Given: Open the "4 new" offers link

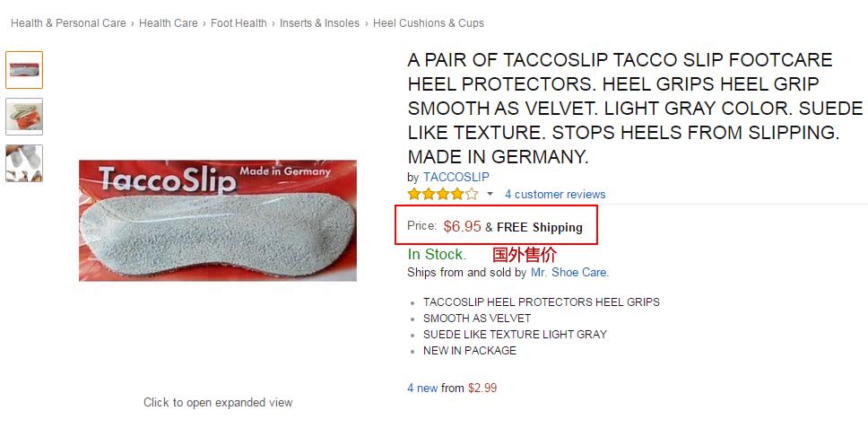Looking at the screenshot, I should click(422, 389).
